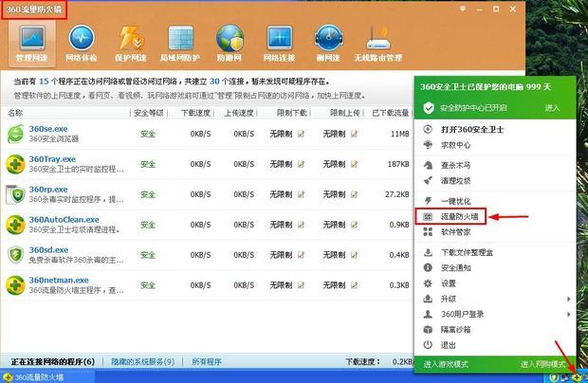Open the 网络连接 connections view
Viewport: 588px width, 383px height.
point(280,44)
